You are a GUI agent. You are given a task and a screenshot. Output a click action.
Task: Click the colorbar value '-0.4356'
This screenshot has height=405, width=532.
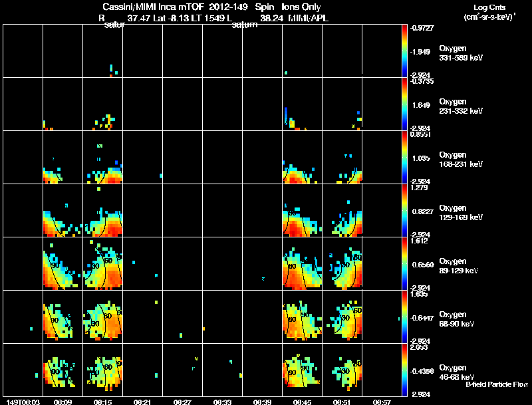coord(422,372)
